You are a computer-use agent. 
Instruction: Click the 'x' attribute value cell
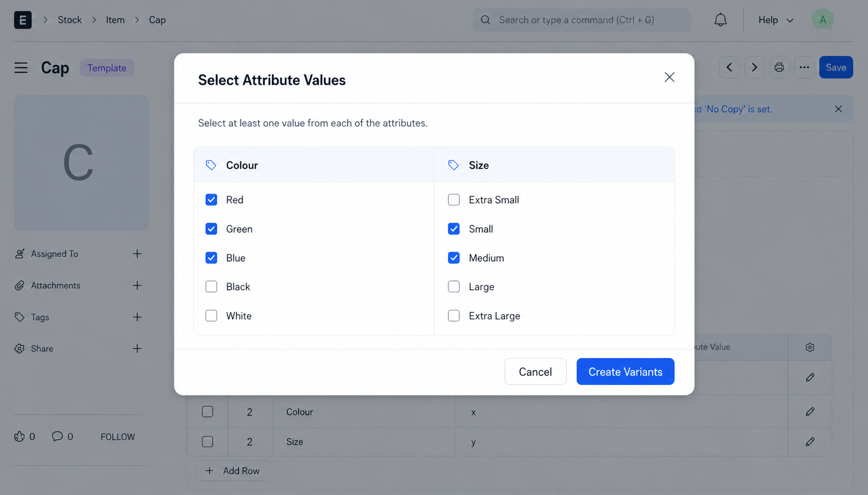tap(621, 412)
